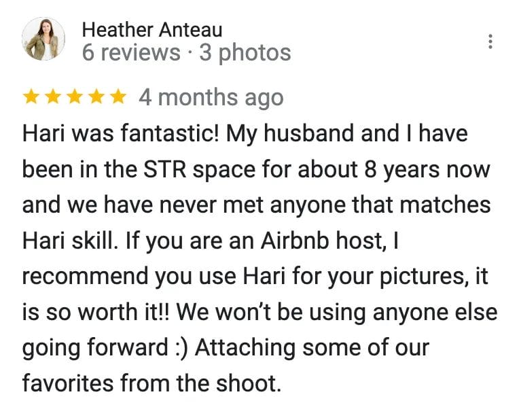Click the "4 months ago" timestamp
Viewport: 519px width, 420px height.
[x=211, y=98]
